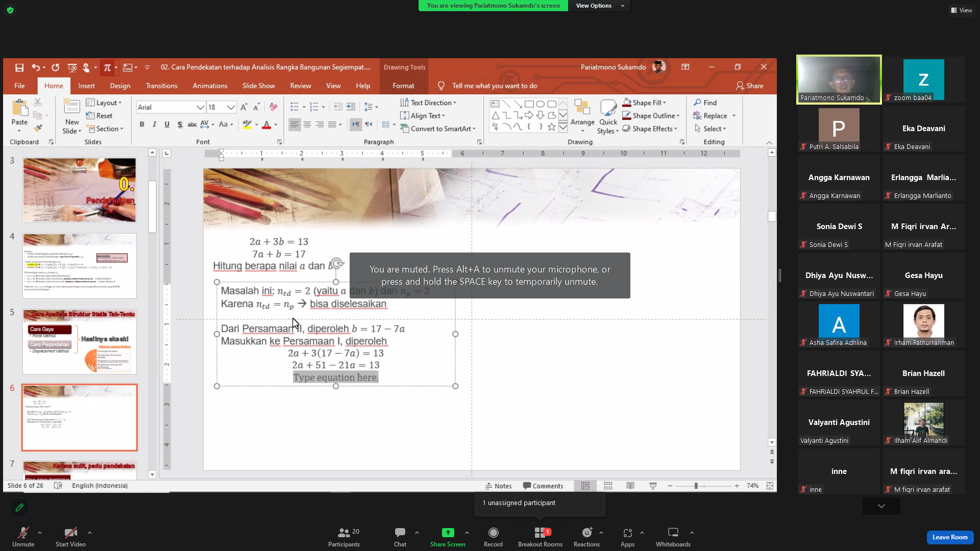Select slide 5 thumbnail in the panel
The image size is (980, 551).
pos(80,341)
